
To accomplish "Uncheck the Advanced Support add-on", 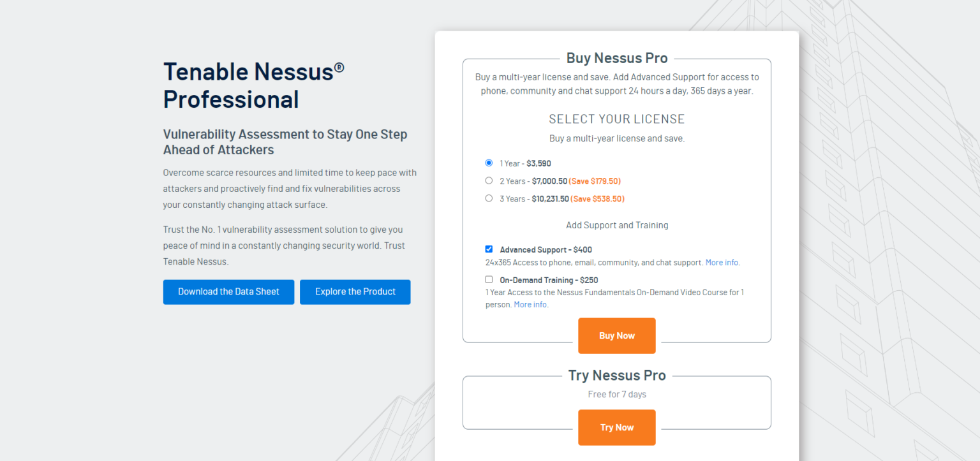I will point(489,249).
